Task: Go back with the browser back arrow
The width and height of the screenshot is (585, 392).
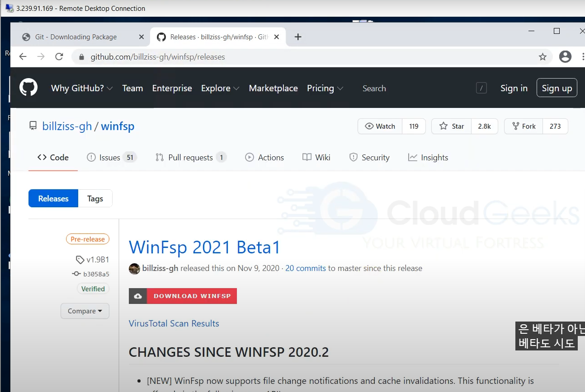Action: tap(23, 56)
